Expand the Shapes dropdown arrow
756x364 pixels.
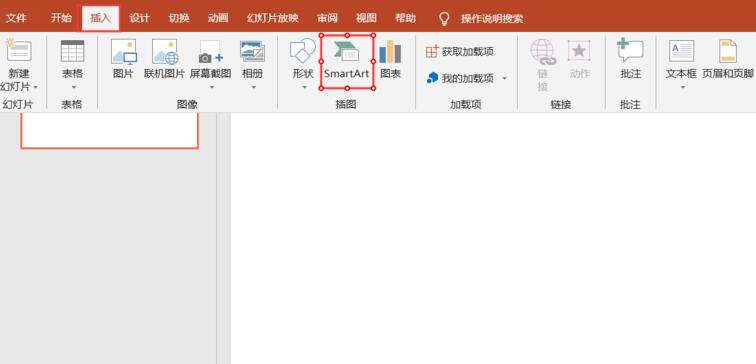(x=304, y=87)
